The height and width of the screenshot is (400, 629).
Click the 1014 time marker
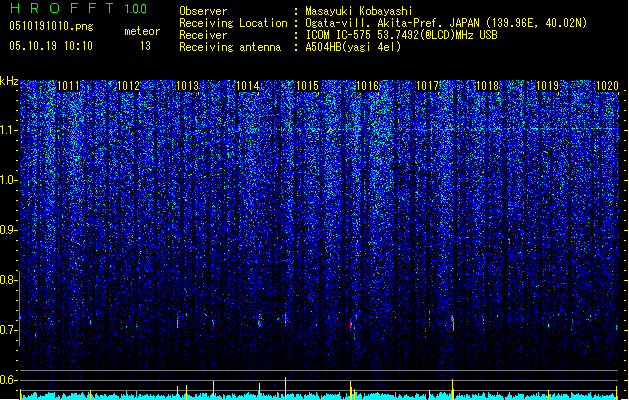(248, 86)
